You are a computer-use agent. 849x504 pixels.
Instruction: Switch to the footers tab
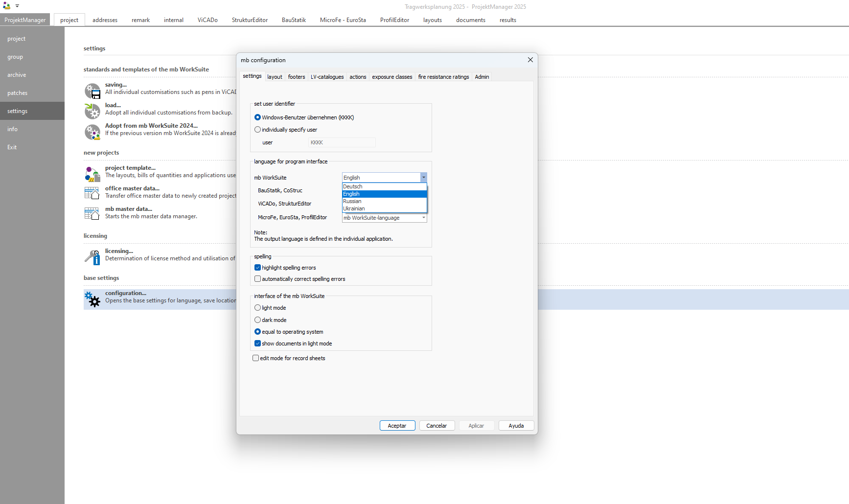point(296,77)
